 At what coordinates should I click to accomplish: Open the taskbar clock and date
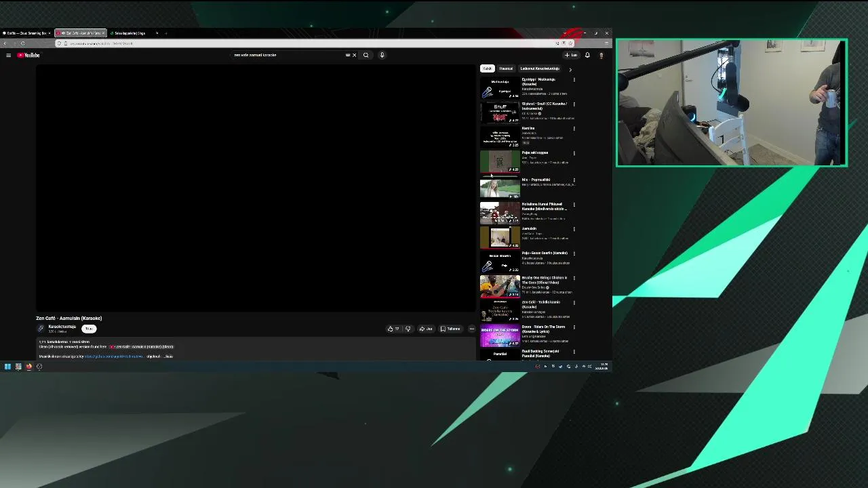(x=601, y=367)
